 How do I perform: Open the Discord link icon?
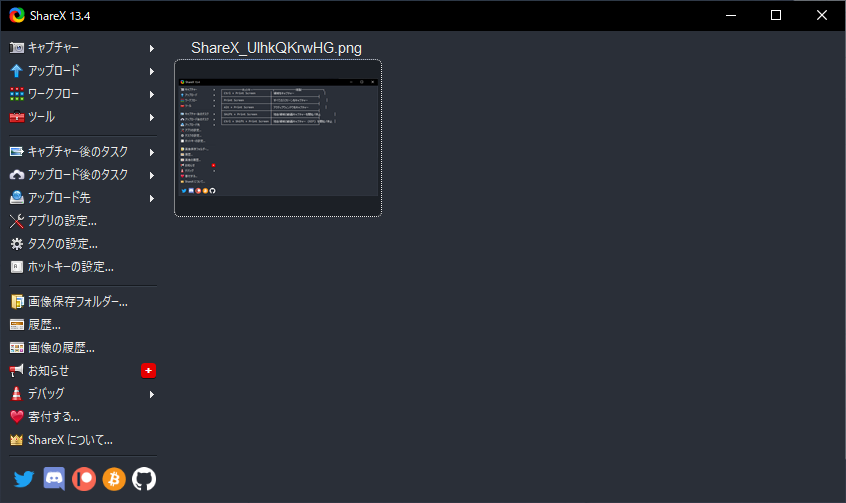click(x=54, y=479)
